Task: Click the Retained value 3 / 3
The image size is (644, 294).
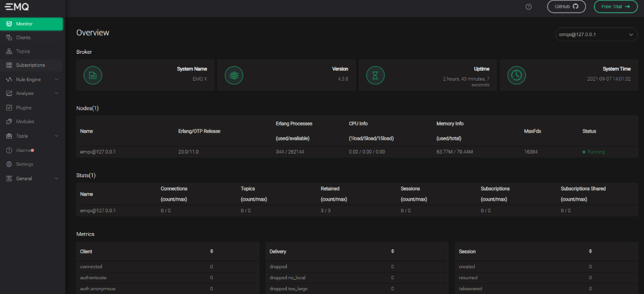Action: (325, 211)
